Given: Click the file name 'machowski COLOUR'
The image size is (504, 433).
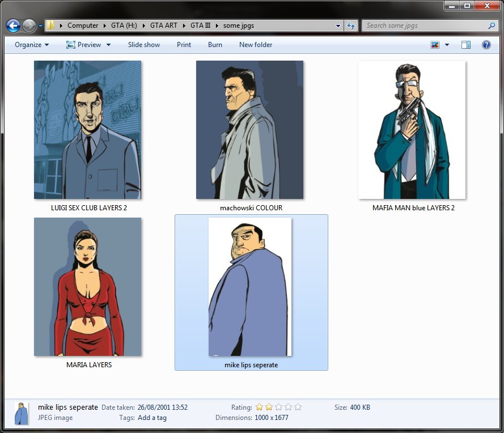Looking at the screenshot, I should [251, 208].
